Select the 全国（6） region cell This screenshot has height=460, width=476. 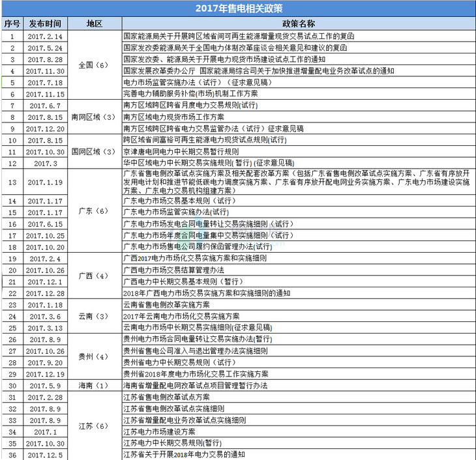(95, 65)
